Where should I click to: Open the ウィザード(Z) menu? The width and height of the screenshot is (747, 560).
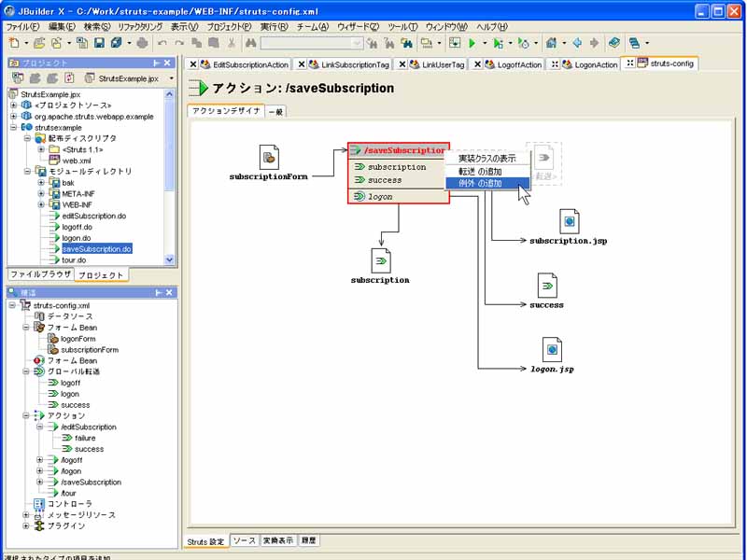(359, 27)
